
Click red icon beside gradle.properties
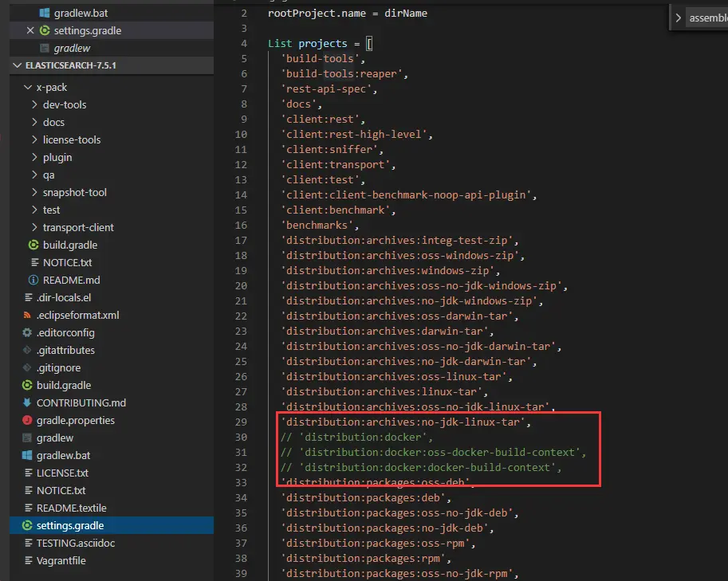(27, 421)
